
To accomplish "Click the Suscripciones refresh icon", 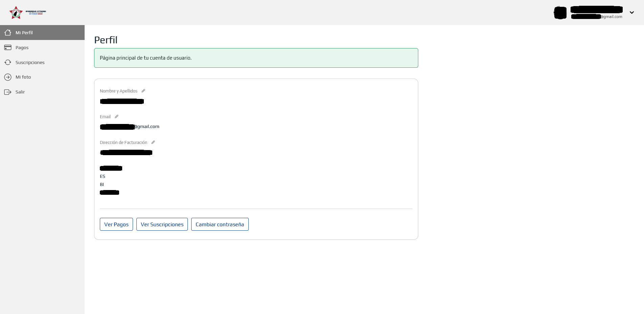I will (8, 62).
